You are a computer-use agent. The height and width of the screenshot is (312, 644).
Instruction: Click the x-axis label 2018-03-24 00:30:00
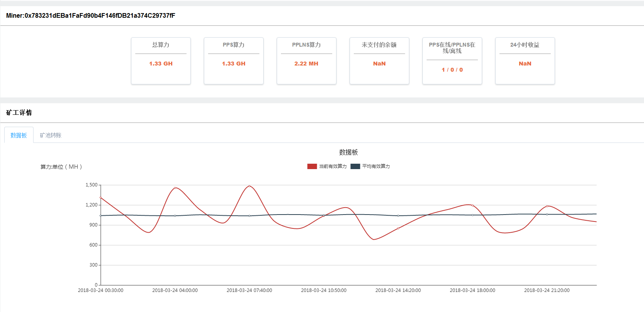pyautogui.click(x=101, y=290)
